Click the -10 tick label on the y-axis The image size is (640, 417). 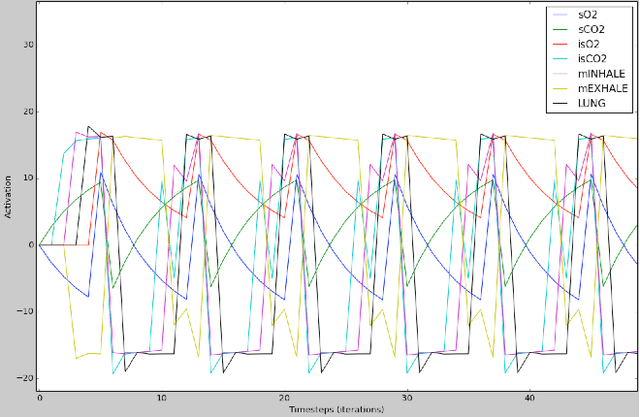27,311
